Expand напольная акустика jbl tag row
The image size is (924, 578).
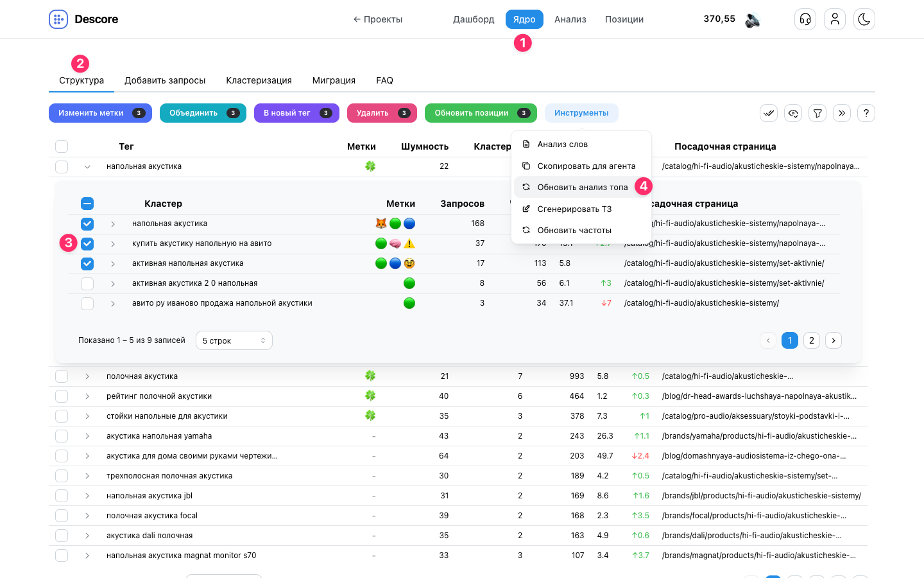pos(87,496)
